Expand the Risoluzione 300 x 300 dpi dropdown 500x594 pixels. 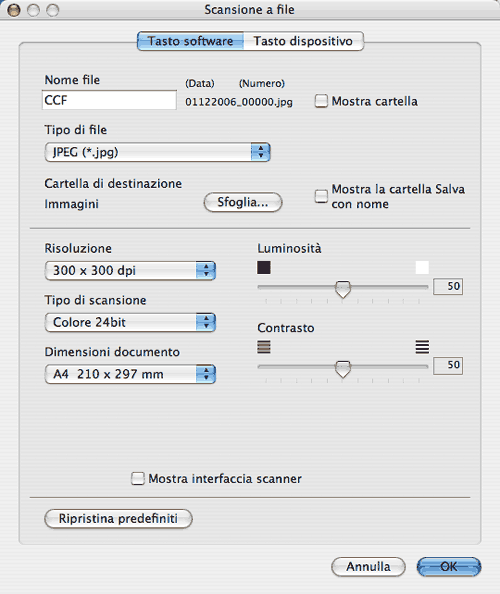click(x=130, y=270)
